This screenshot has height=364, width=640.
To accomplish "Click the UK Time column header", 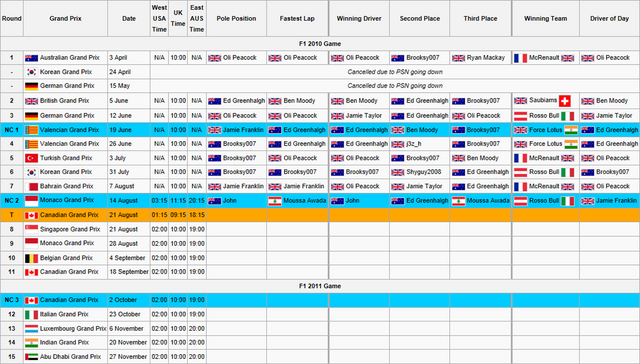I will 178,18.
